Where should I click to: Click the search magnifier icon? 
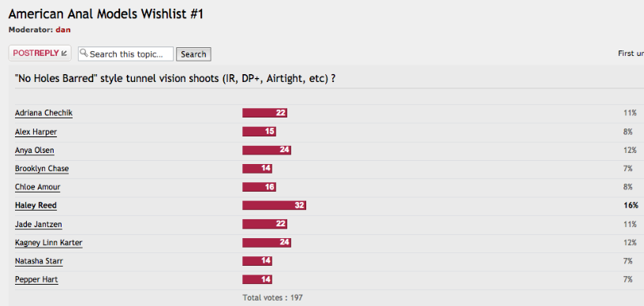click(x=84, y=53)
